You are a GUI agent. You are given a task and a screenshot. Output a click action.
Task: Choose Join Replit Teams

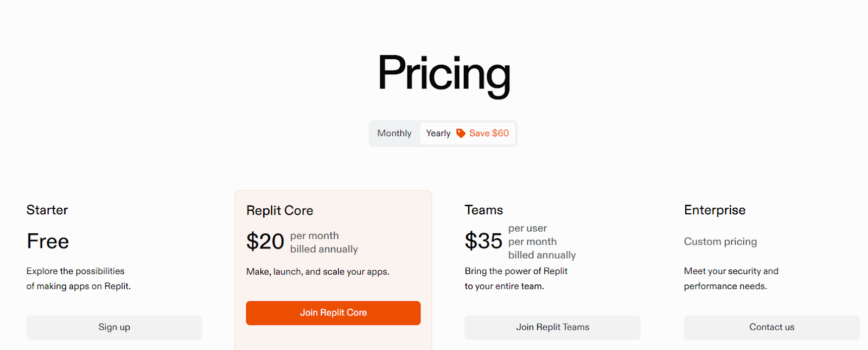[552, 327]
